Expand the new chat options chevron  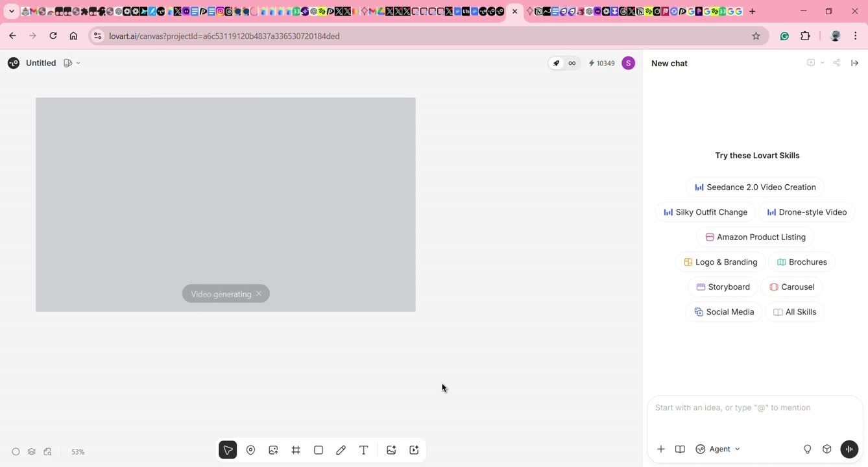click(x=822, y=63)
